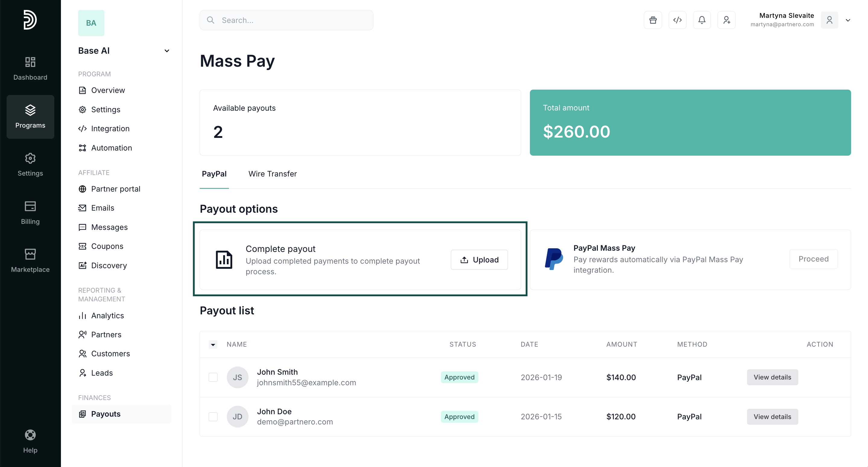Select the PayPal tab
Screen dimensions: 868x467
click(x=214, y=174)
